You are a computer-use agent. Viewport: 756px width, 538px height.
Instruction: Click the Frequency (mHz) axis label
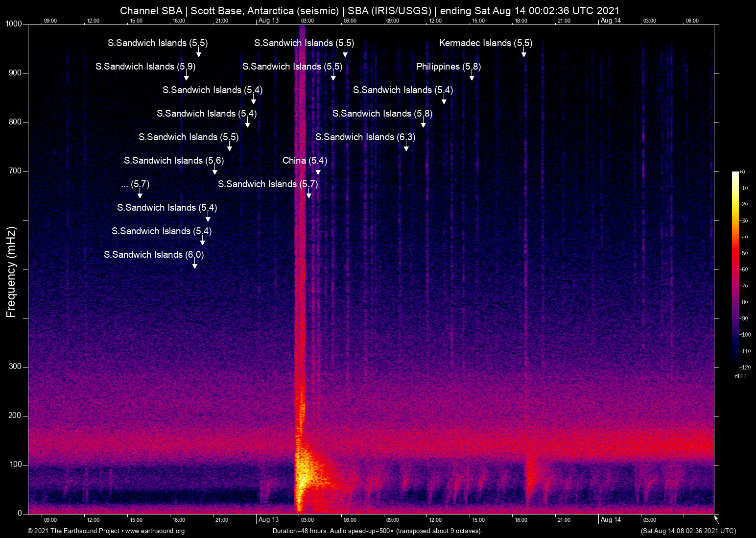(x=11, y=272)
